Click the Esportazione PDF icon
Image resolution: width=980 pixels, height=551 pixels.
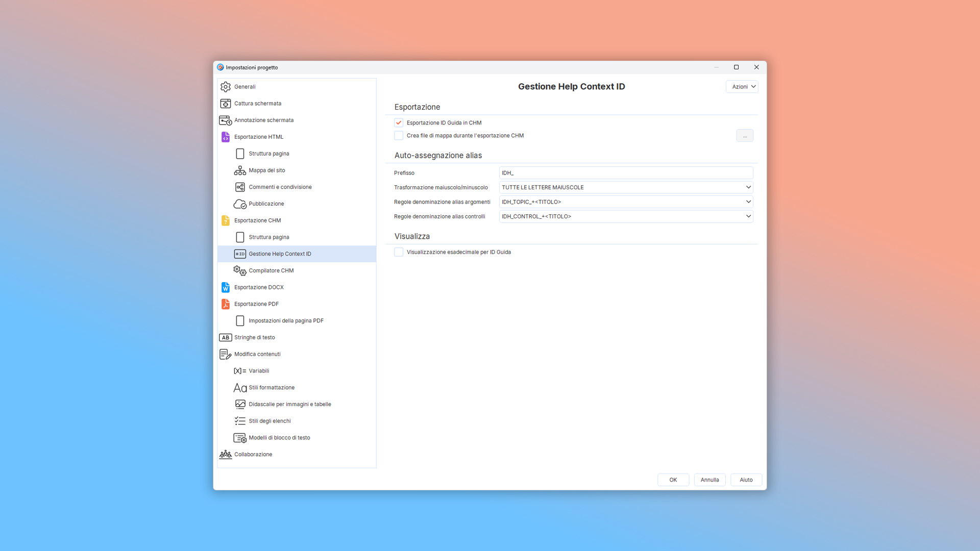click(x=225, y=304)
